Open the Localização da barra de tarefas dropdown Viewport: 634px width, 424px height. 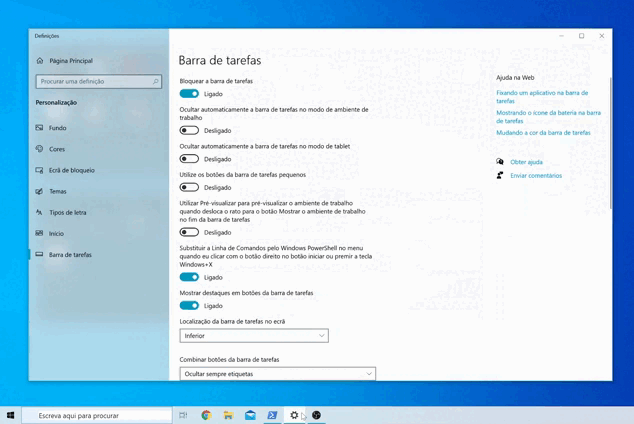click(x=254, y=335)
